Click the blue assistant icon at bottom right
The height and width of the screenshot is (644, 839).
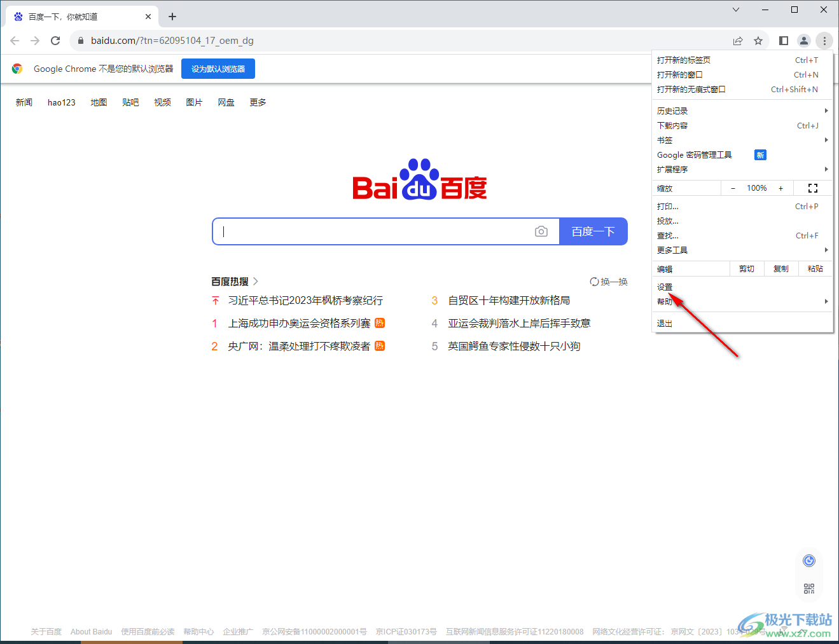[809, 561]
